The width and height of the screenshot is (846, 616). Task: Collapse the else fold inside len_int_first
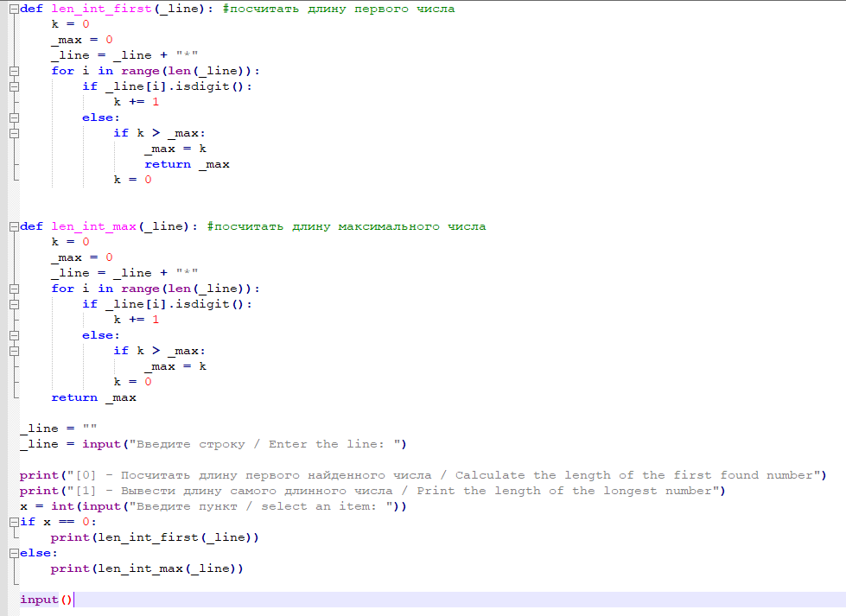tap(14, 117)
